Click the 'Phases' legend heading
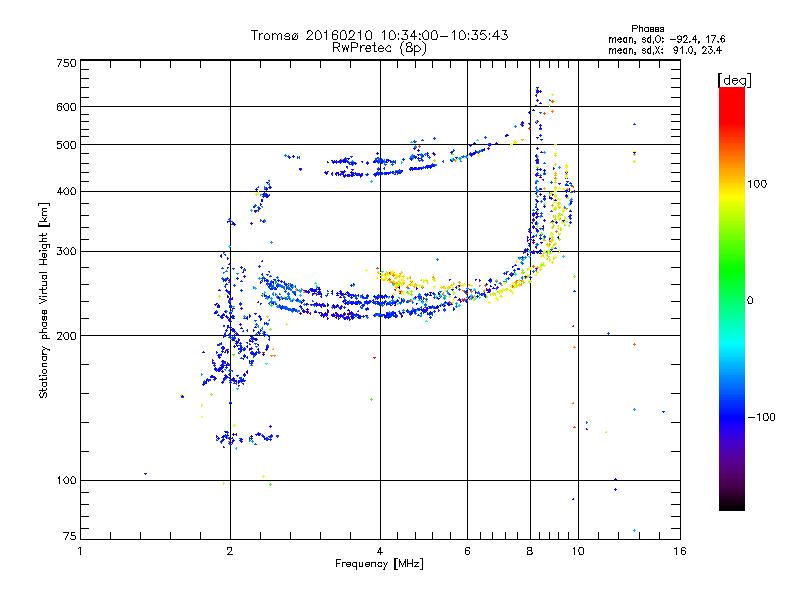Screen dimensions: 800x600 (647, 29)
